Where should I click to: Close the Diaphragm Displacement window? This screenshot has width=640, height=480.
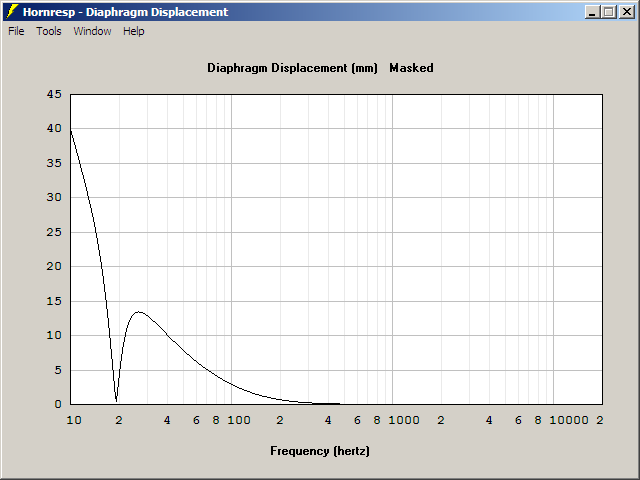click(x=626, y=12)
